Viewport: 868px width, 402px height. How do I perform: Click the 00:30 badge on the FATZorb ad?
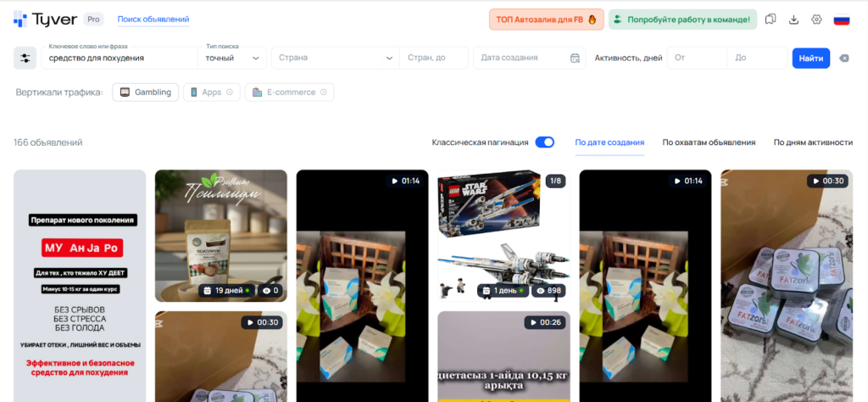tap(827, 181)
